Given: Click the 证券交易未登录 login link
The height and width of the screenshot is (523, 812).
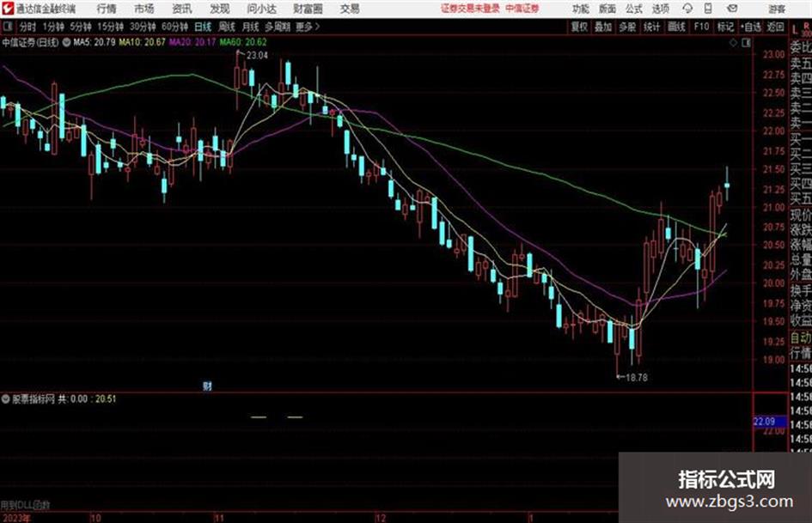Looking at the screenshot, I should pyautogui.click(x=470, y=9).
